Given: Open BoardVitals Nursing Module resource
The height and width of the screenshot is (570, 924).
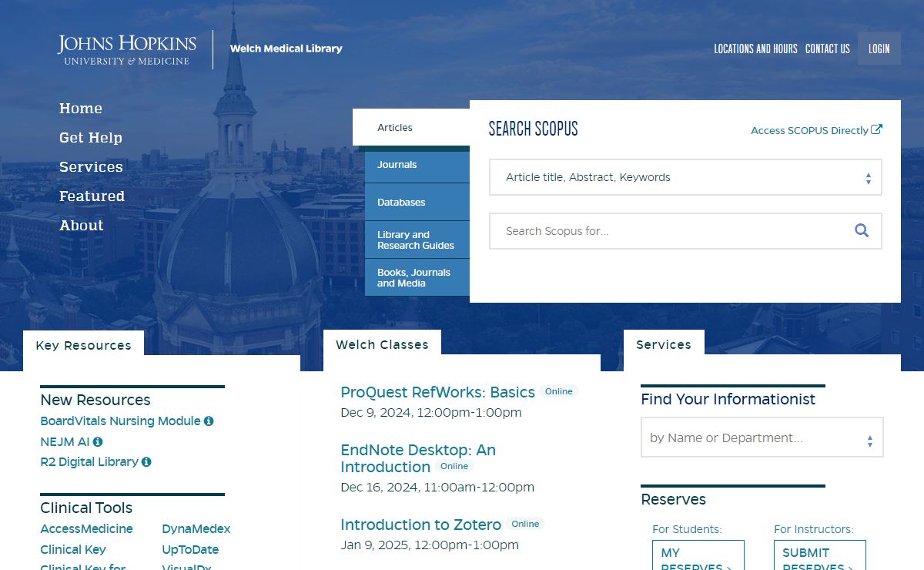Looking at the screenshot, I should [120, 421].
